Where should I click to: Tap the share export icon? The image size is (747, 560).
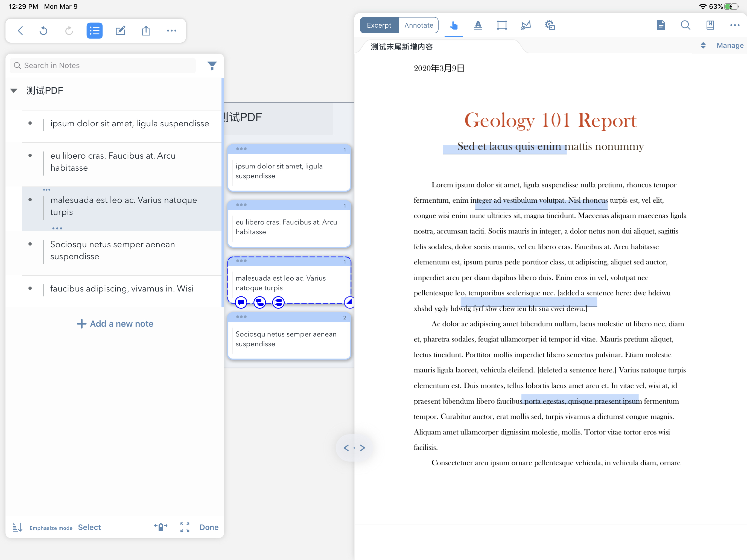146,31
